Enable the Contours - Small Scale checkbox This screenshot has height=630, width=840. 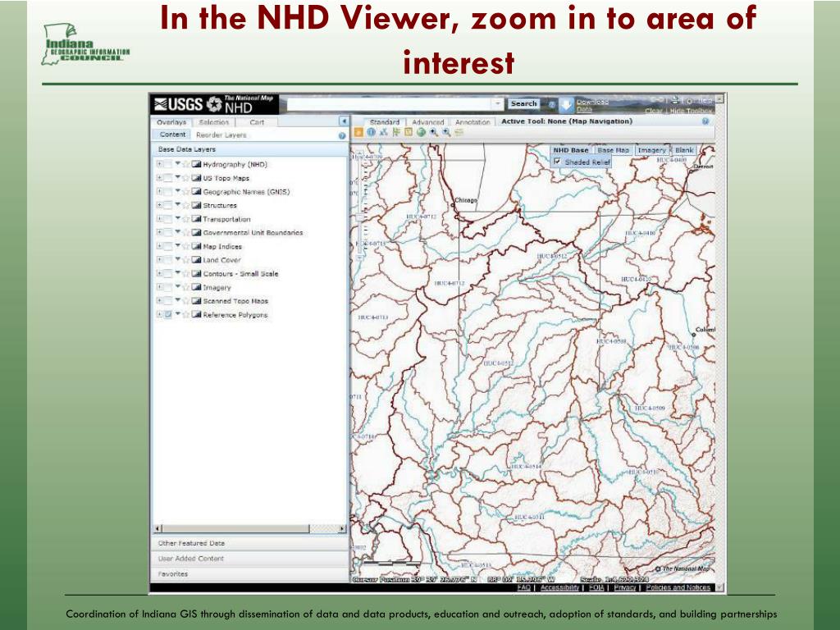pyautogui.click(x=168, y=274)
